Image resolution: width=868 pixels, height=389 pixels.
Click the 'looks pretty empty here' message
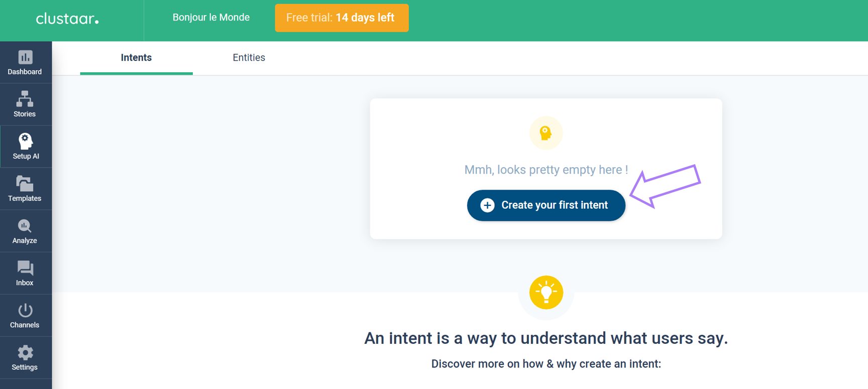(546, 170)
